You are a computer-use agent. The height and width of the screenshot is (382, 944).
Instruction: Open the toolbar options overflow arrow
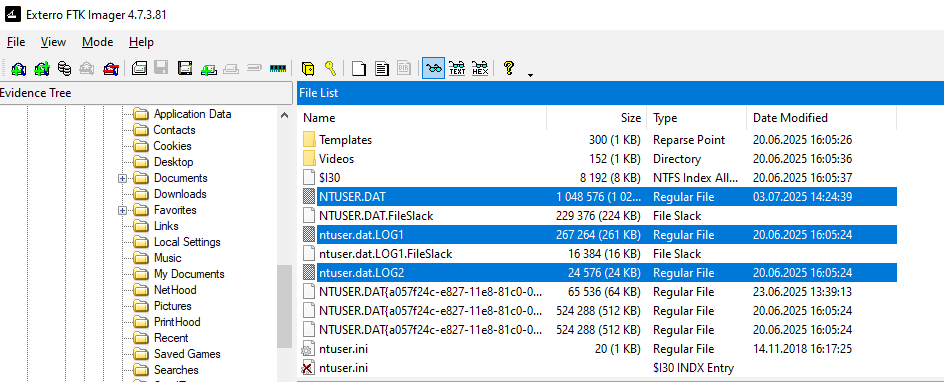click(530, 75)
